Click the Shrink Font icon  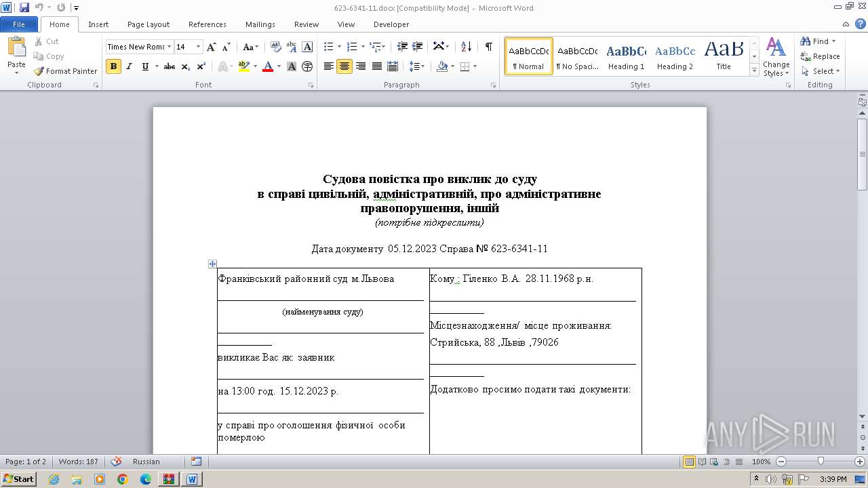227,47
